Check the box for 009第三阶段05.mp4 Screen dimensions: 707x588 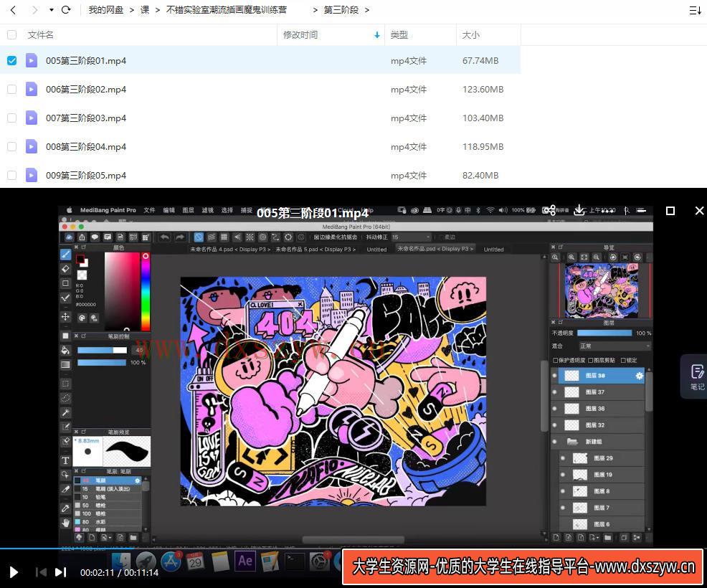(x=11, y=175)
